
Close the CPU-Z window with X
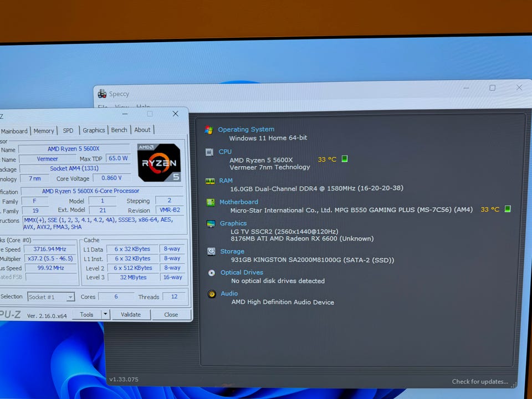(176, 114)
